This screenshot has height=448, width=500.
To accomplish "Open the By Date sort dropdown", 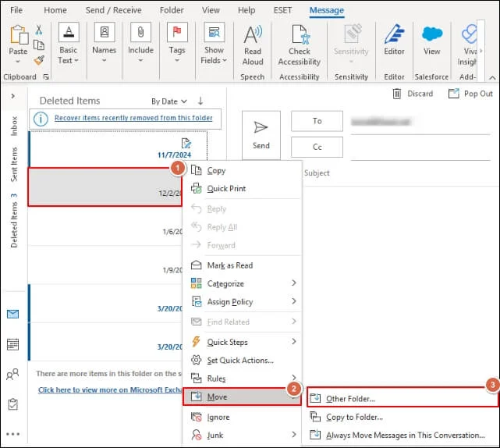I will click(169, 101).
